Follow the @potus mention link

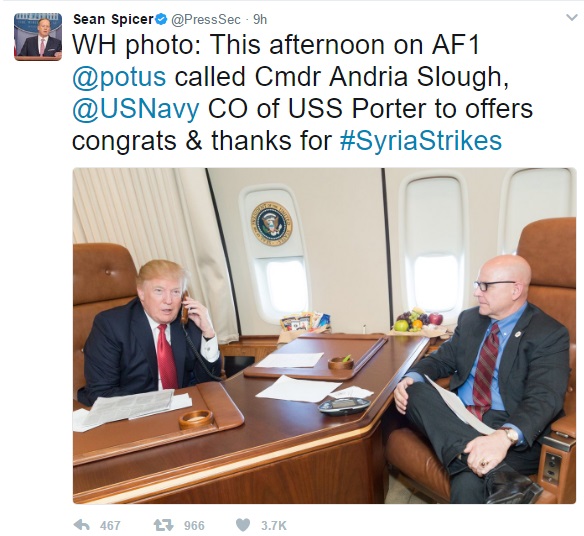click(x=119, y=77)
